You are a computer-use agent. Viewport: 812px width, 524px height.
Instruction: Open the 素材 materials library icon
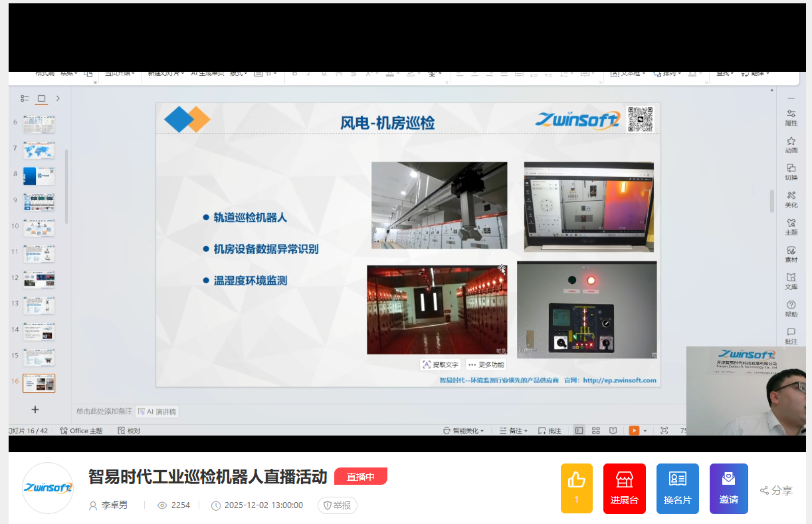791,254
